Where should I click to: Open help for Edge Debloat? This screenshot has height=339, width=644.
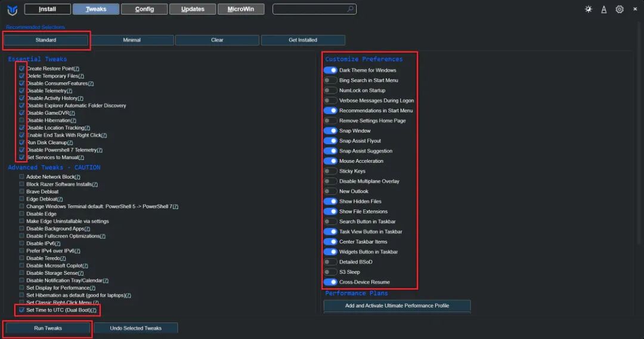(x=60, y=199)
